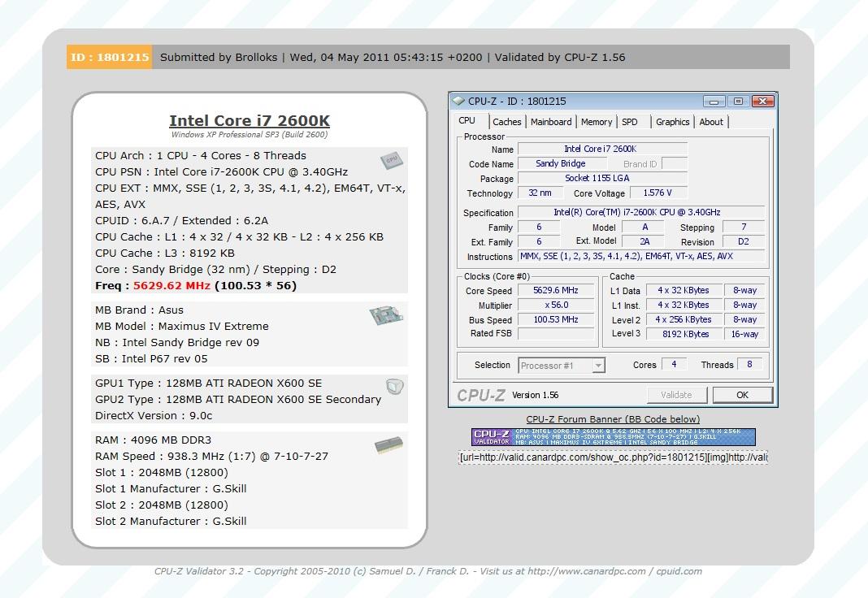This screenshot has height=598, width=868.
Task: Click the Cores count 4 field
Action: (675, 364)
